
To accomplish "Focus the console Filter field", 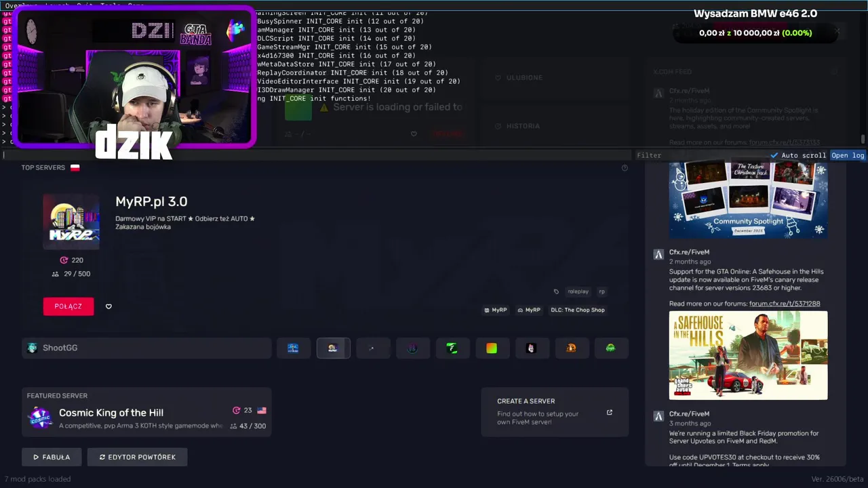I will coord(701,155).
